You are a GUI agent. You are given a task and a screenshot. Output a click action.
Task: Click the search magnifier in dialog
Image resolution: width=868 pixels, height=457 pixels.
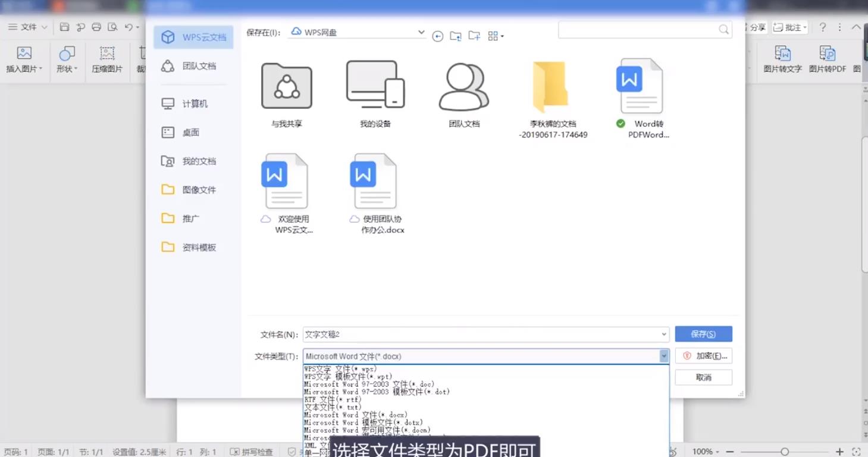(723, 30)
